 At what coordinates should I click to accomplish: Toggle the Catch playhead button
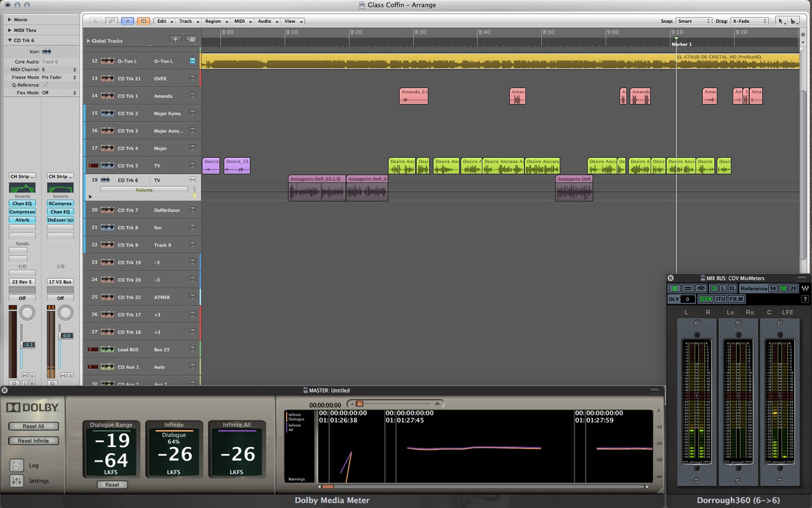128,21
